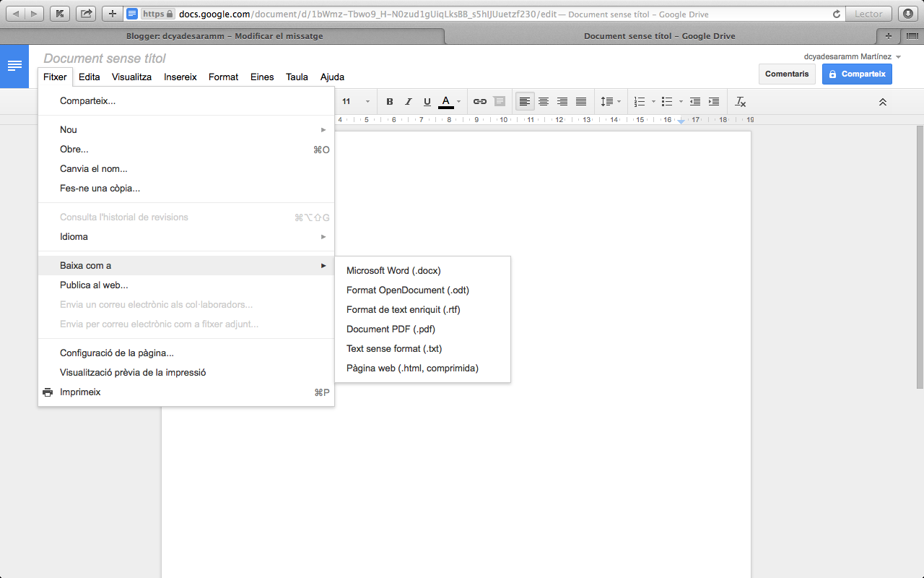924x578 pixels.
Task: Decrease the indent
Action: (695, 102)
